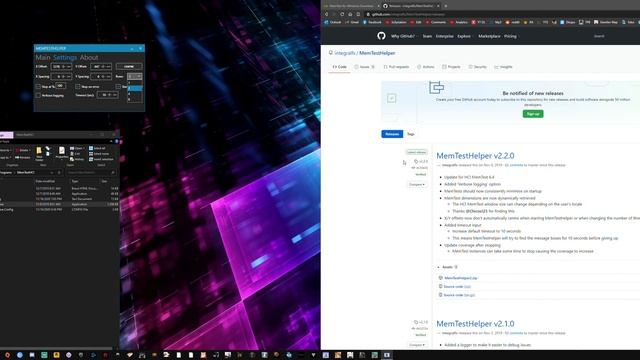Open the Comments bookmark
Screen dimensions: 640x360
(x=436, y=22)
